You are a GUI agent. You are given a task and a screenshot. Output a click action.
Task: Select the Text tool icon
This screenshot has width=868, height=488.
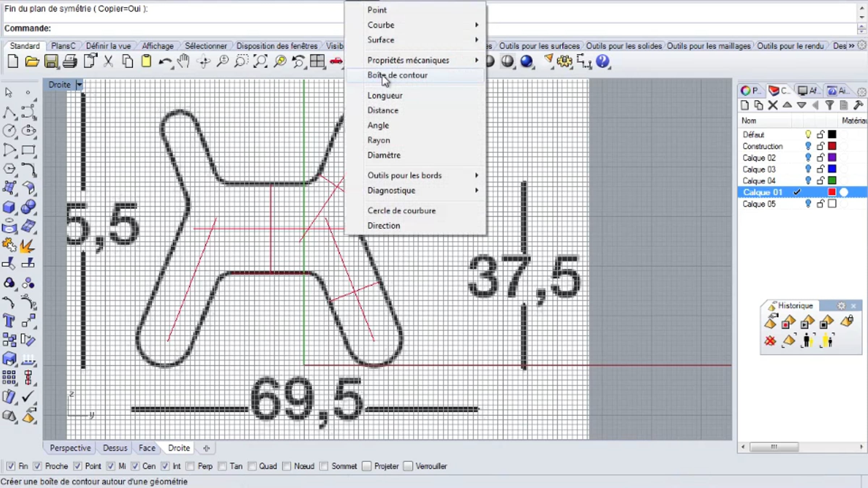tap(9, 321)
